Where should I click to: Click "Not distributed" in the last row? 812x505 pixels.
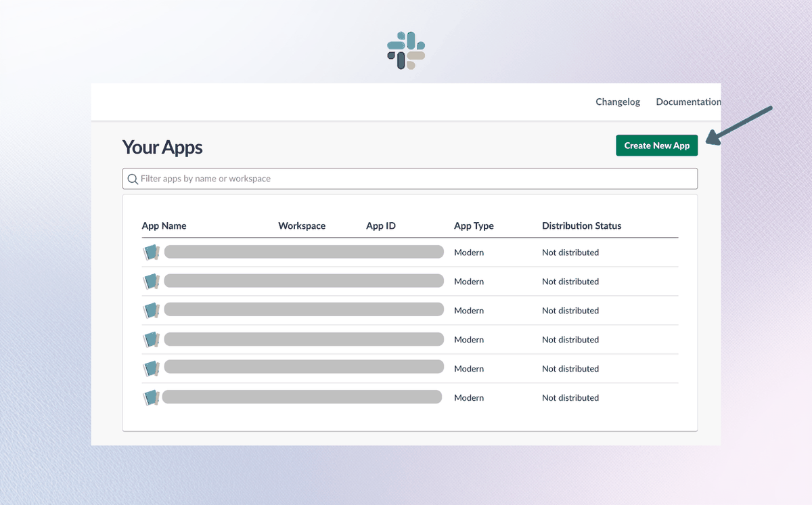tap(570, 398)
